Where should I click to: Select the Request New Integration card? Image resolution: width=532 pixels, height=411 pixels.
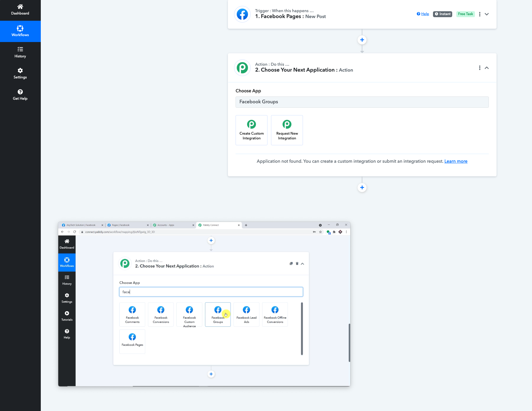pos(287,130)
